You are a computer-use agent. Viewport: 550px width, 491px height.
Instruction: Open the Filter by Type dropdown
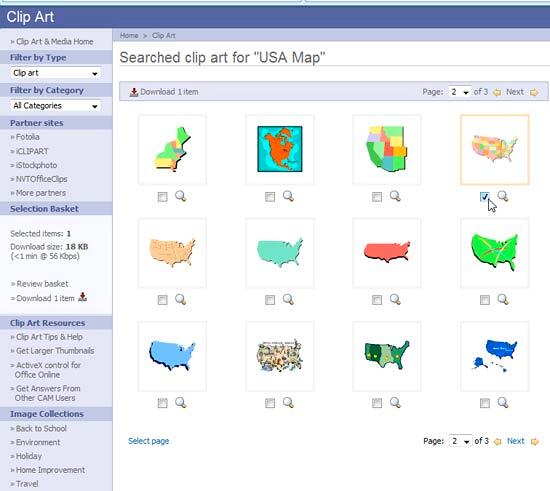[x=55, y=73]
